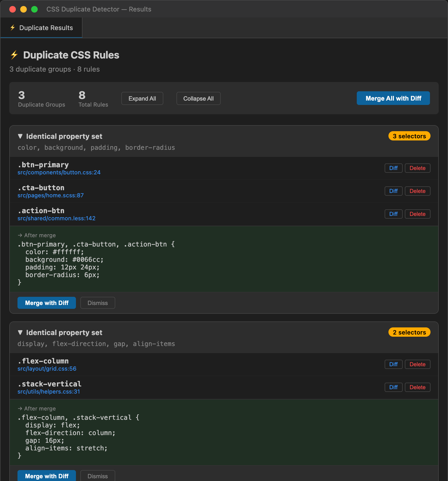The image size is (448, 481).
Task: Select the .stack-vertical selector name
Action: coord(49,384)
